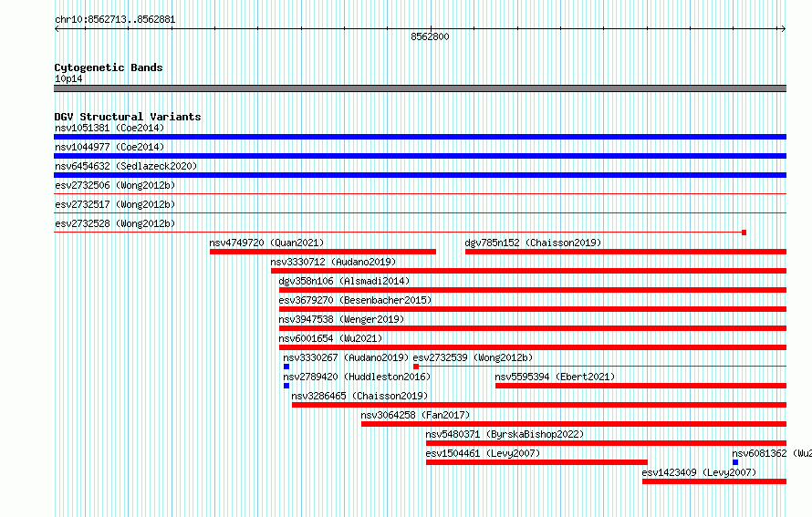This screenshot has height=517, width=812.
Task: Click the red bar of dgv785n152
Action: point(626,252)
